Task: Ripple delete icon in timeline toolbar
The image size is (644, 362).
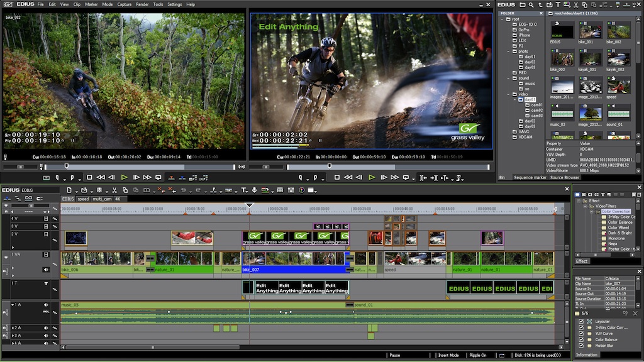Action: [x=172, y=190]
